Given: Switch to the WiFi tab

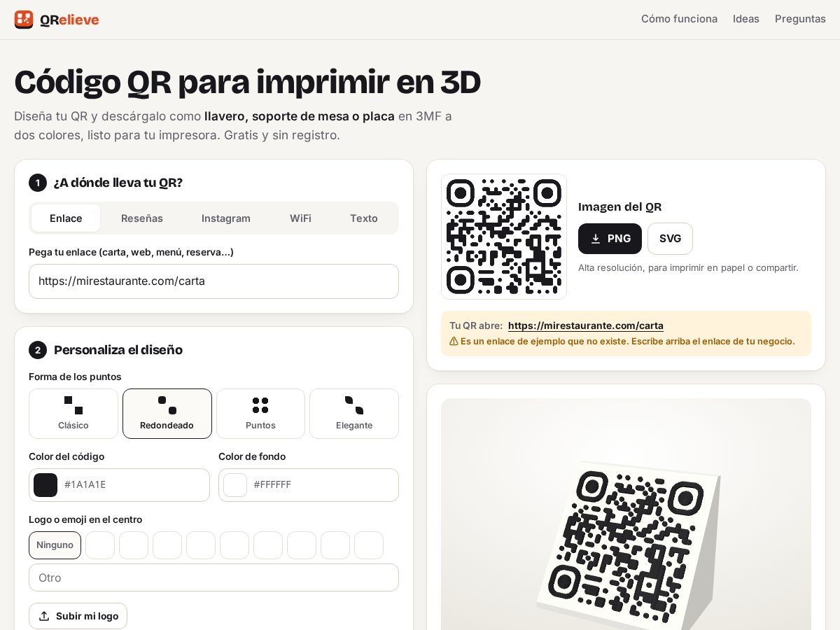Looking at the screenshot, I should 301,218.
